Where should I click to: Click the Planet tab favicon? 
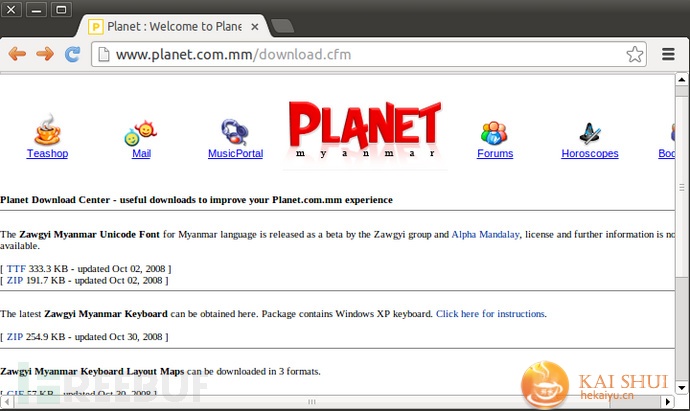[x=95, y=27]
